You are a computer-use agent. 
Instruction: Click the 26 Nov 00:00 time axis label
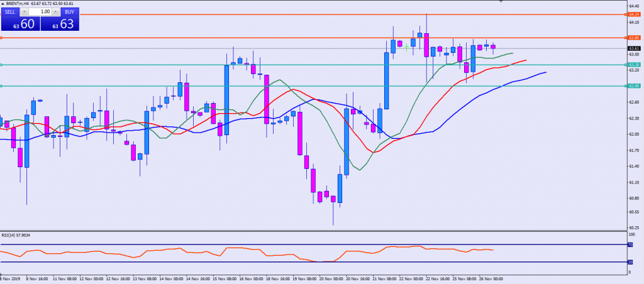point(492,278)
